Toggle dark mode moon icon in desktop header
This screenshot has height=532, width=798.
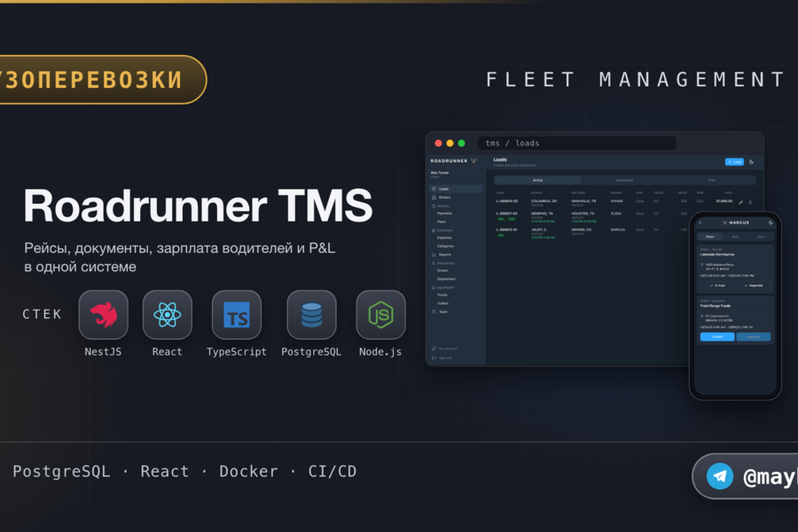click(751, 162)
